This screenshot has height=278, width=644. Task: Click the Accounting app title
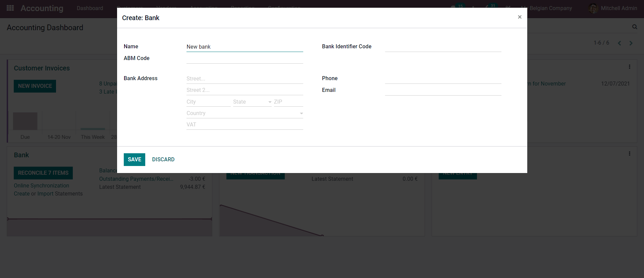pyautogui.click(x=42, y=8)
